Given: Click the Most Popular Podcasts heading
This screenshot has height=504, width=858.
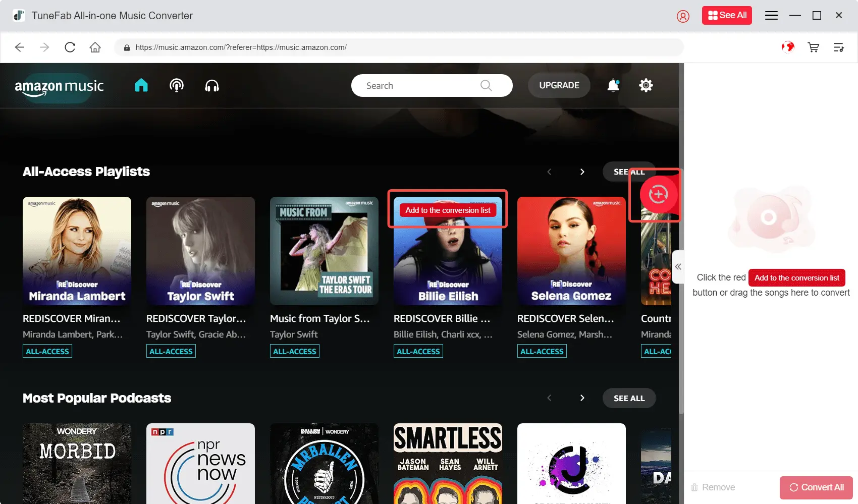Looking at the screenshot, I should 97,398.
